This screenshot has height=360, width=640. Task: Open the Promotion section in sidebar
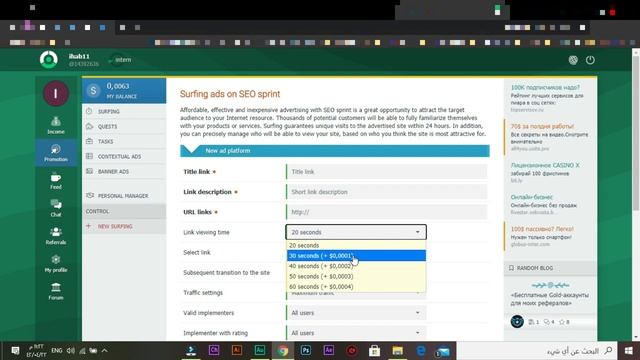coord(56,153)
